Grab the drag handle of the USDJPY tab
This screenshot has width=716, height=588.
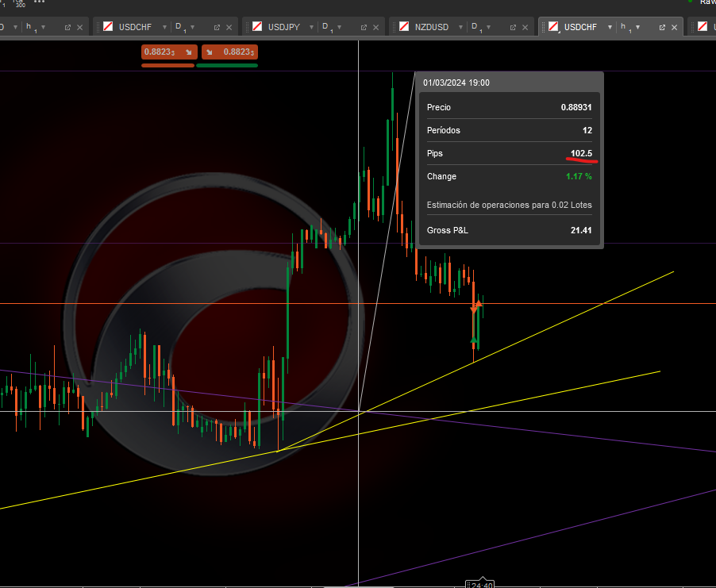point(248,28)
